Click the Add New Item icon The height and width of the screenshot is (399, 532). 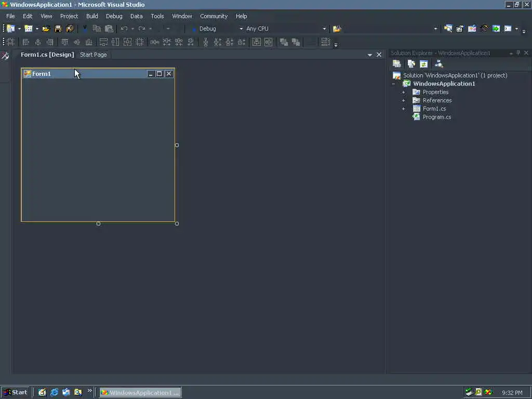click(x=29, y=29)
